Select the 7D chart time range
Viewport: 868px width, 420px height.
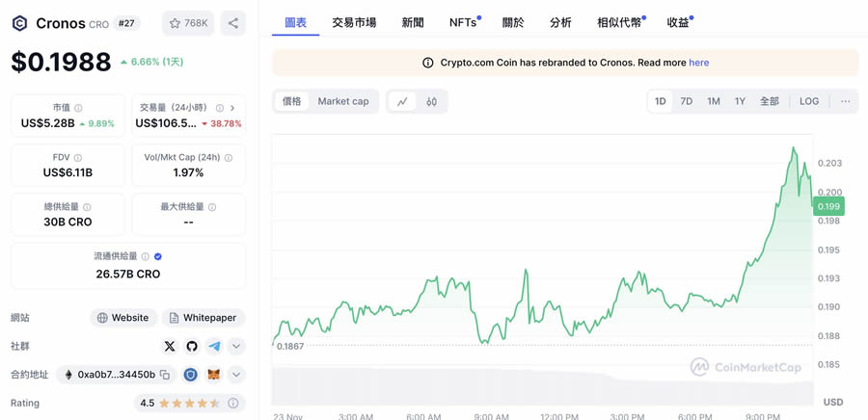[687, 101]
